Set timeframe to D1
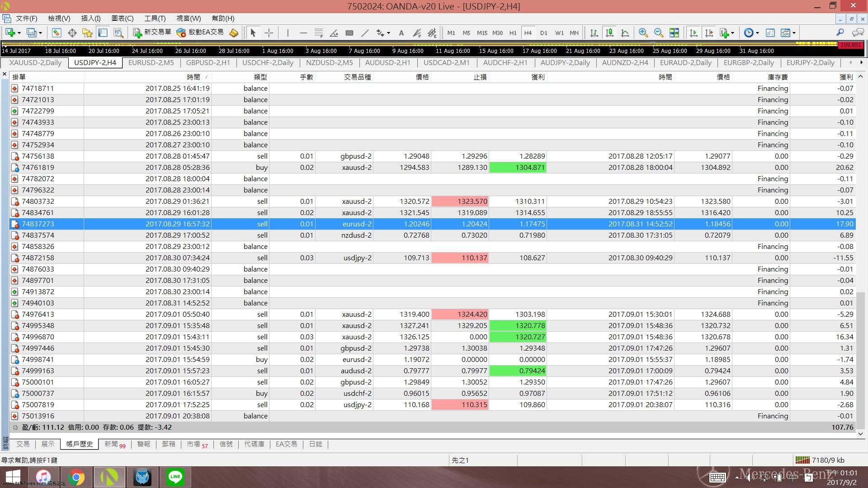 click(543, 33)
